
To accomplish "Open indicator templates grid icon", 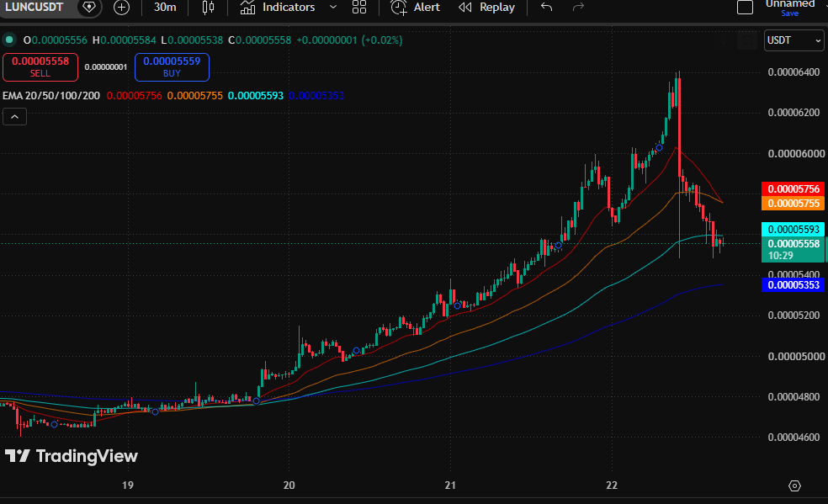I will 359,8.
